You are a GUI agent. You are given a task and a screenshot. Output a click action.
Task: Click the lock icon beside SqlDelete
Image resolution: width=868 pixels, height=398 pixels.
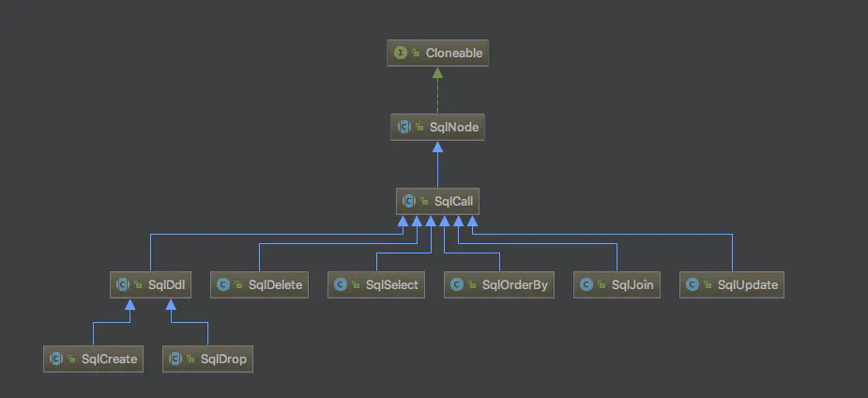238,285
